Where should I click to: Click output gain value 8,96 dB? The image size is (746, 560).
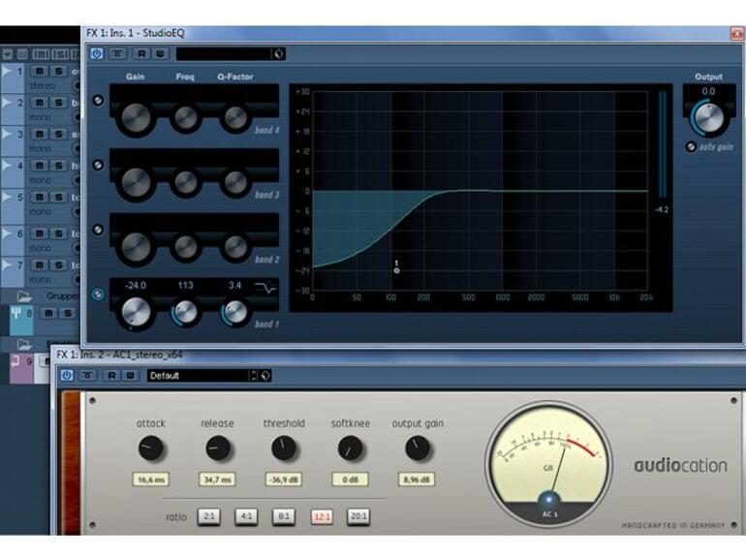coord(417,480)
